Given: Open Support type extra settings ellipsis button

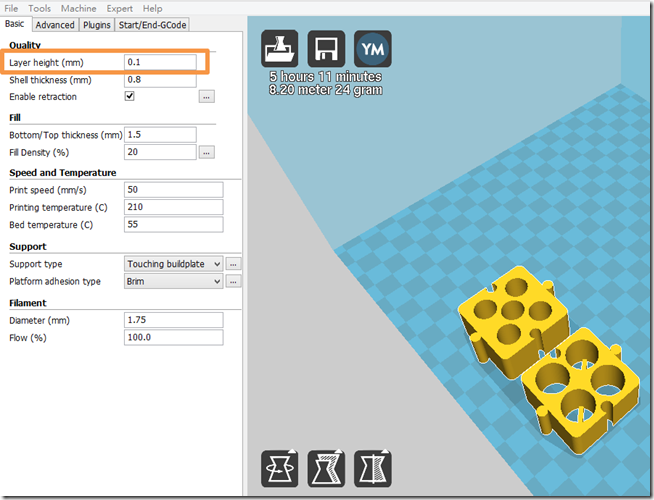Looking at the screenshot, I should 233,264.
